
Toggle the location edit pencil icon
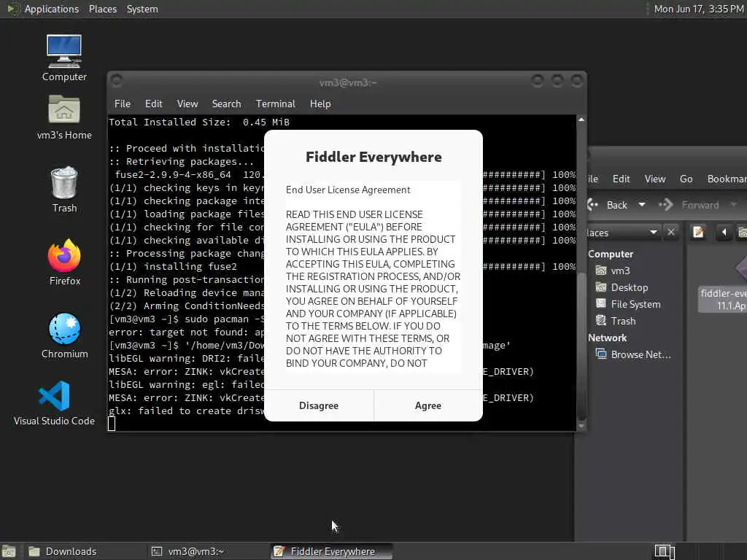coord(698,233)
